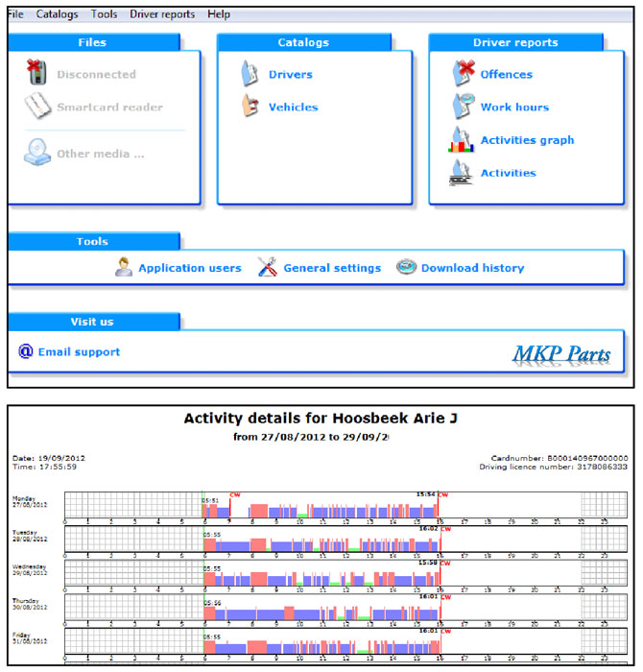Click the Disconnected tachograph device icon
This screenshot has width=643, height=672.
click(x=36, y=72)
